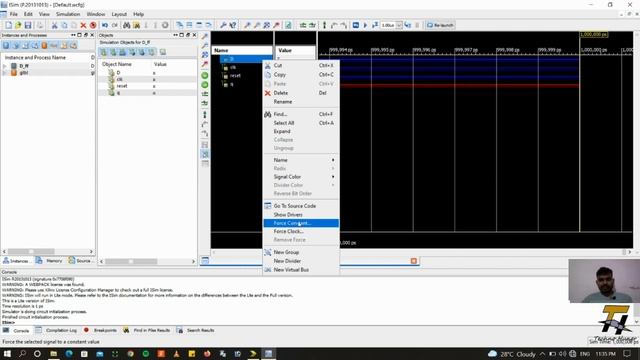The image size is (640, 360).
Task: Close the Objects panel
Action: (x=194, y=35)
